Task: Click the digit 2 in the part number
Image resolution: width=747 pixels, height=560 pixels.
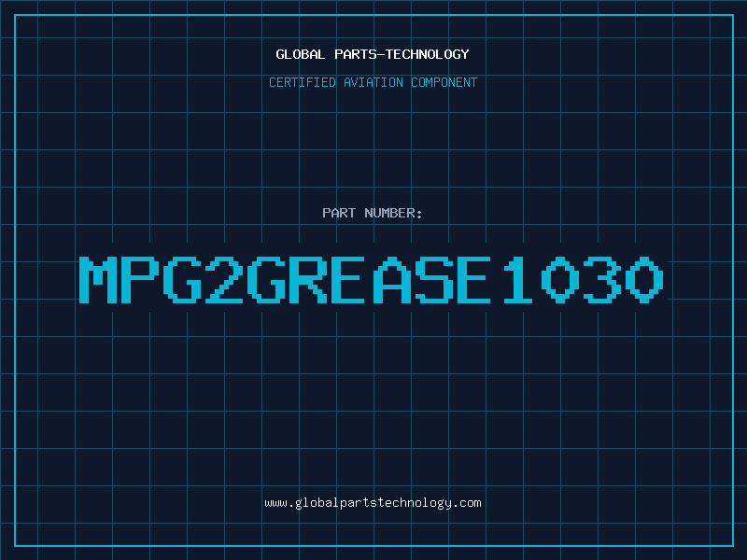Action: 224,279
